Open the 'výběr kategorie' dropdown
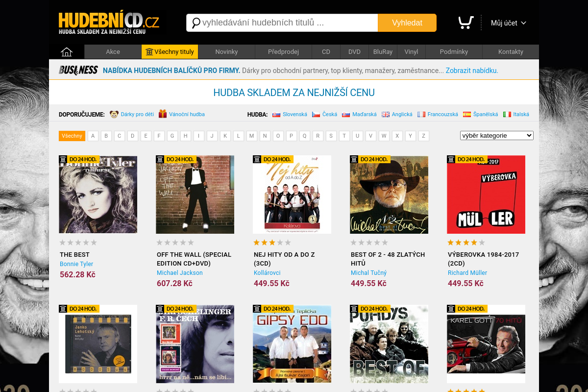 (497, 136)
